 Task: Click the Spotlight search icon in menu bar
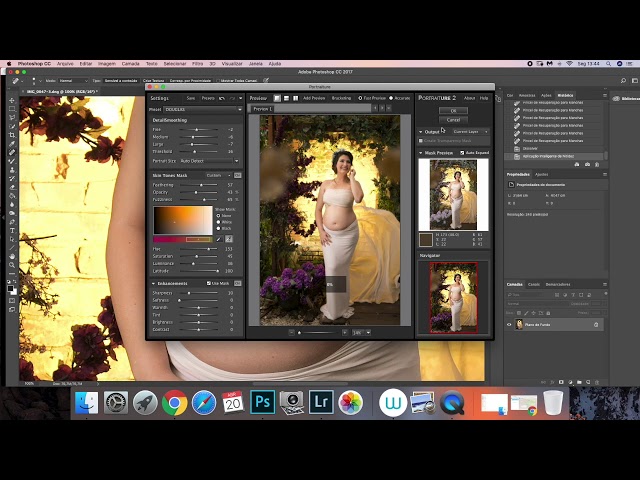pyautogui.click(x=609, y=64)
